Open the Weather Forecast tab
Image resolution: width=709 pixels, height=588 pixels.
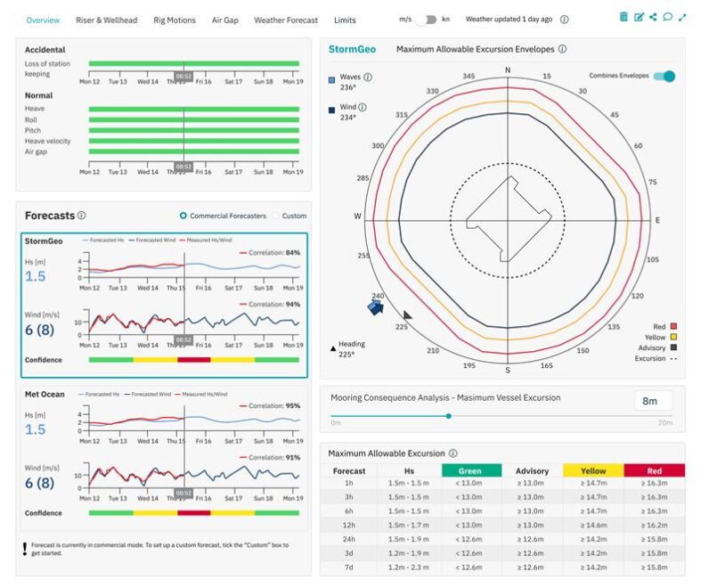[x=285, y=20]
